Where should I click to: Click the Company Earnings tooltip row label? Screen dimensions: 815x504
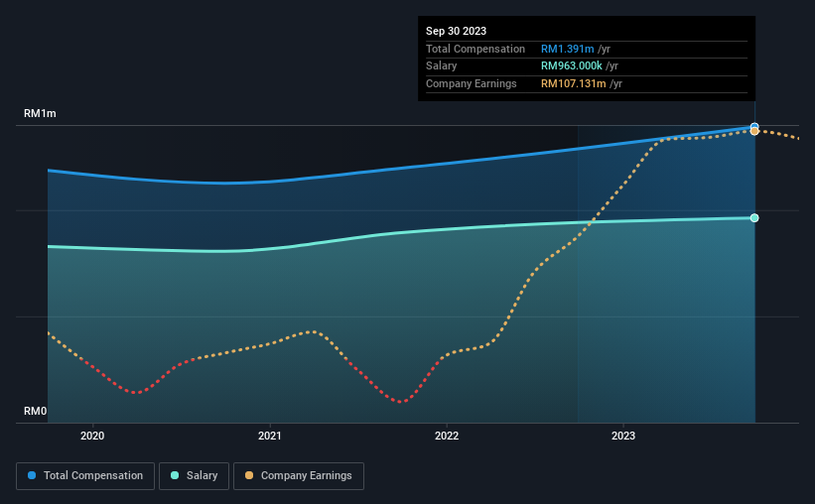point(472,83)
